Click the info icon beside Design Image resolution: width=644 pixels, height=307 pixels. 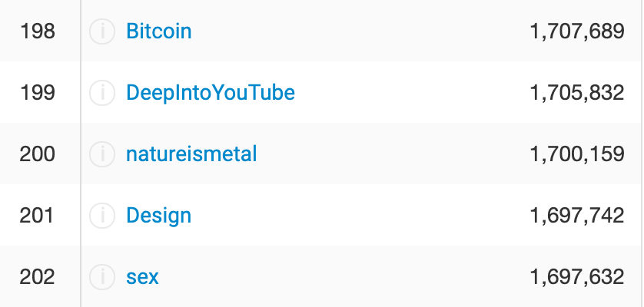tap(102, 216)
